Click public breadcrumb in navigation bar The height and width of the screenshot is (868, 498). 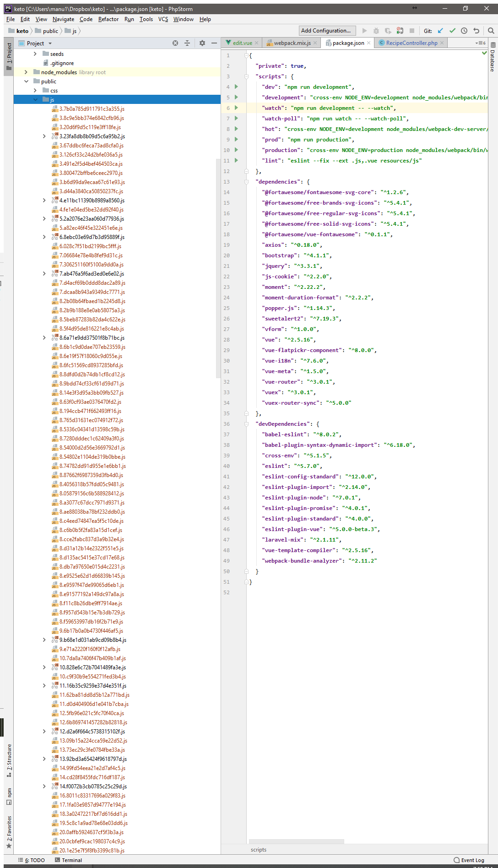tap(47, 31)
